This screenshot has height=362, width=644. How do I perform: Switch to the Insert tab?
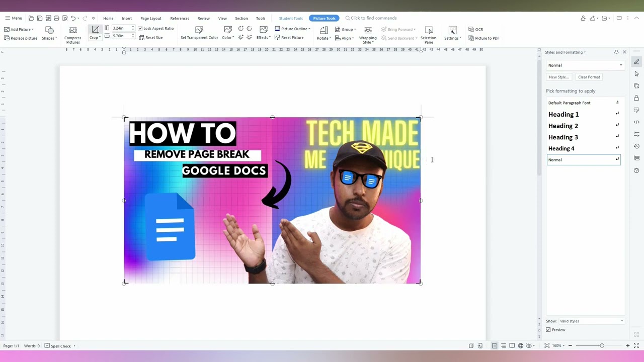(x=127, y=19)
